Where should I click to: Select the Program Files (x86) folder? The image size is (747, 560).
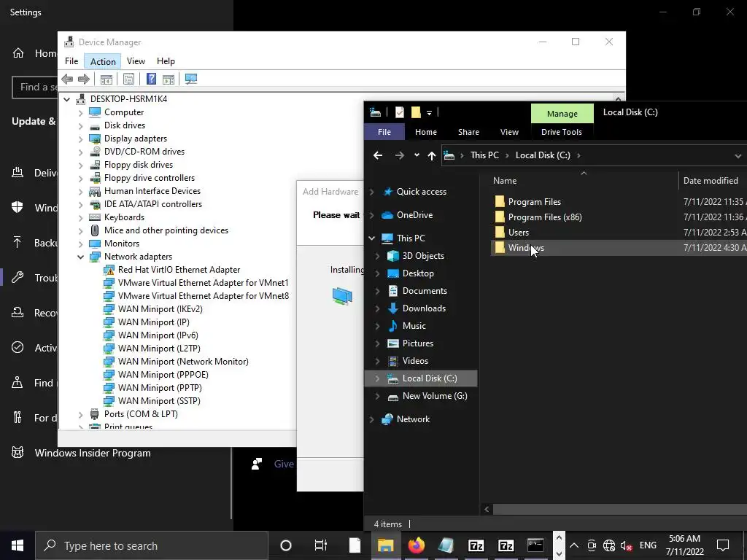click(544, 217)
